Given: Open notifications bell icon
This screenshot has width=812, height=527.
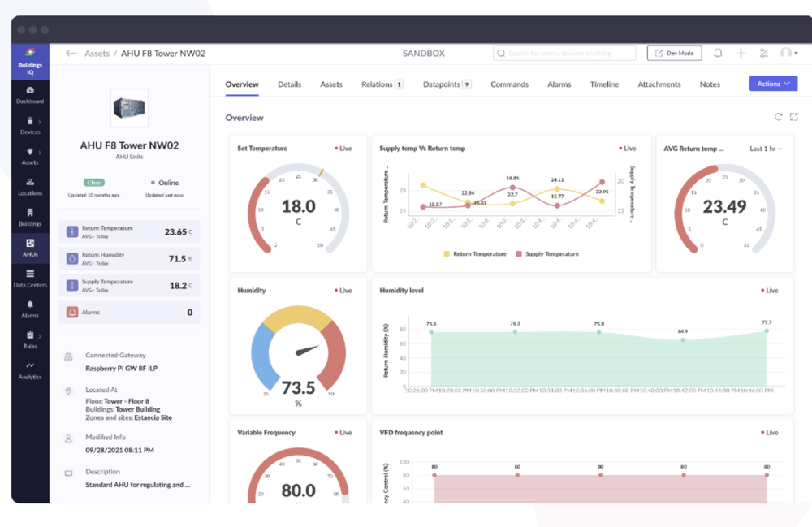Looking at the screenshot, I should coord(718,53).
